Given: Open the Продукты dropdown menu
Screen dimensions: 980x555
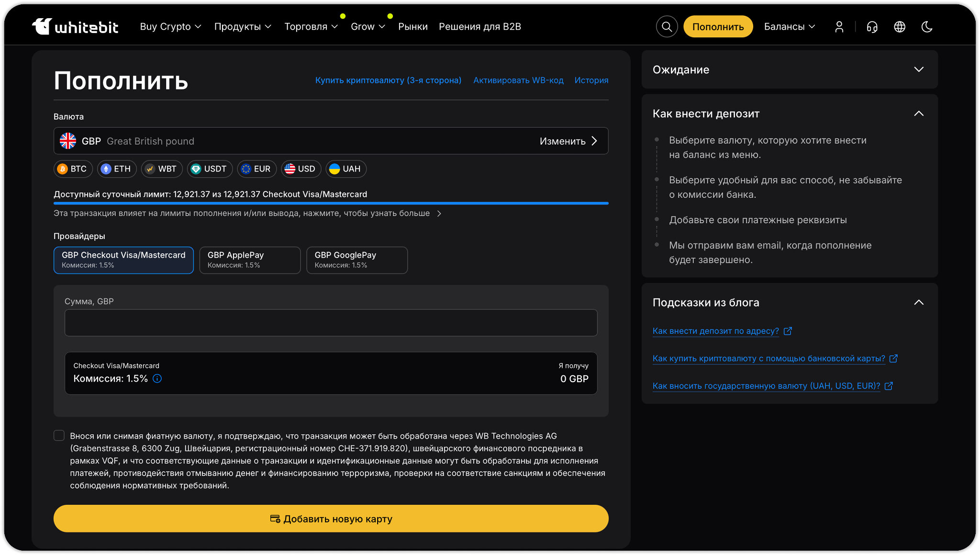Looking at the screenshot, I should pos(243,27).
